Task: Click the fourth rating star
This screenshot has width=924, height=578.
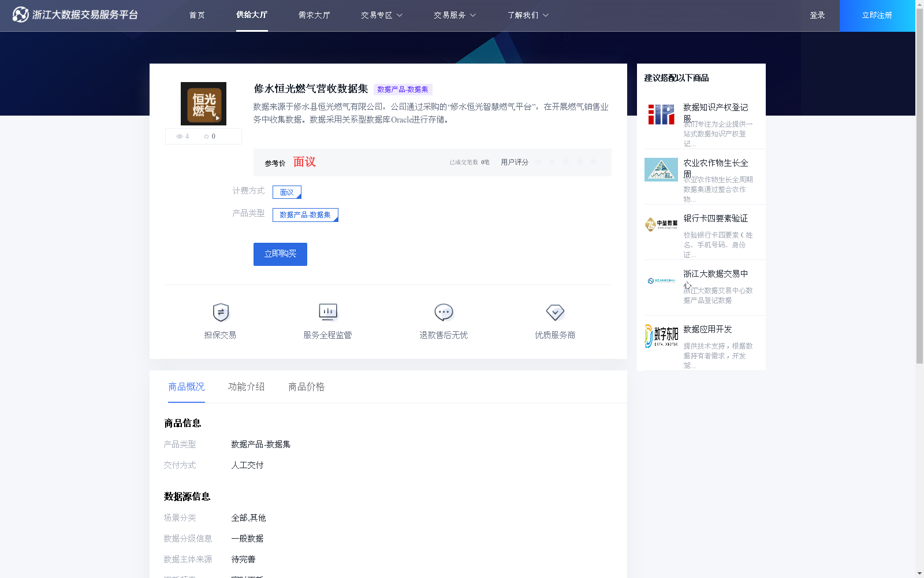Action: [x=580, y=162]
